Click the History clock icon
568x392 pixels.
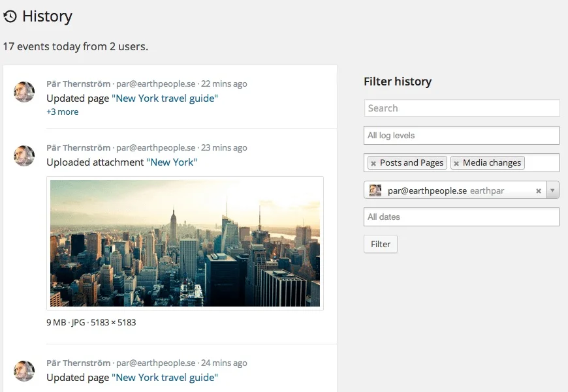coord(10,16)
